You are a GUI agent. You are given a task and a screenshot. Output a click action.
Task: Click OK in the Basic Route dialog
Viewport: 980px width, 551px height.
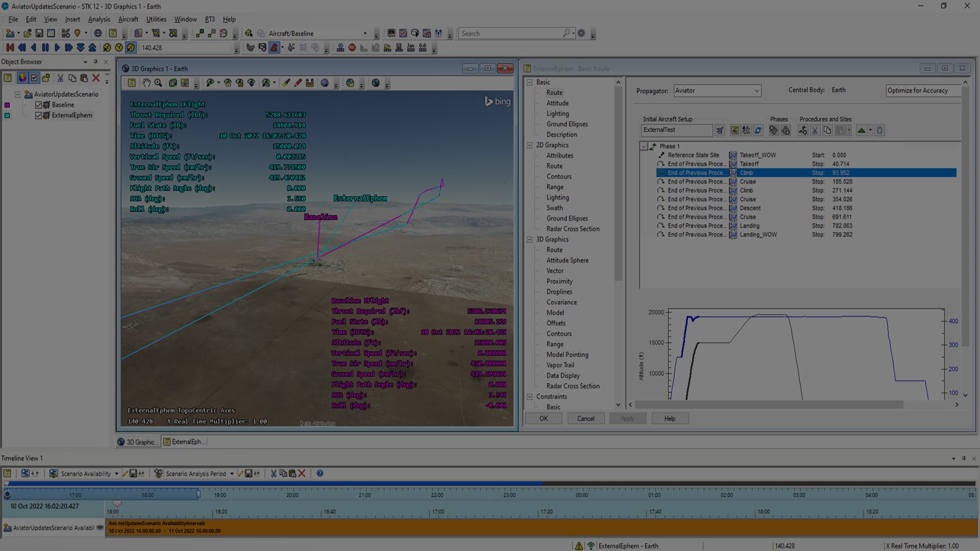pyautogui.click(x=543, y=418)
